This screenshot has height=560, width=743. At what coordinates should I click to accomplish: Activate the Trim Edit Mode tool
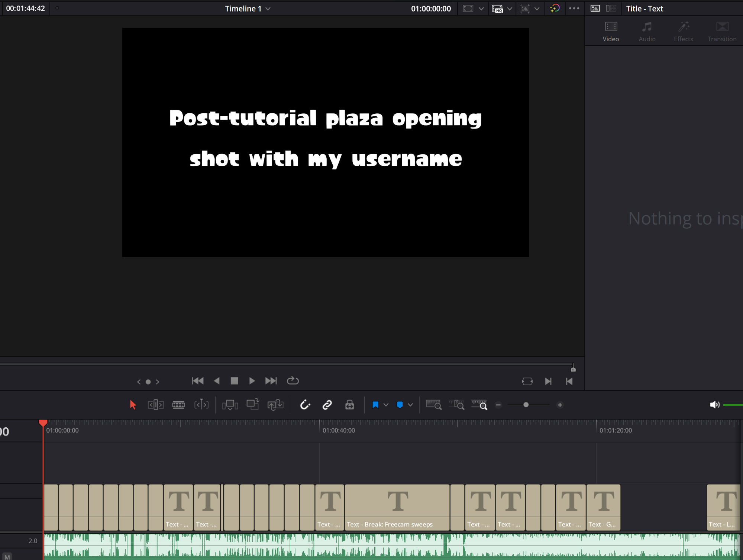155,405
